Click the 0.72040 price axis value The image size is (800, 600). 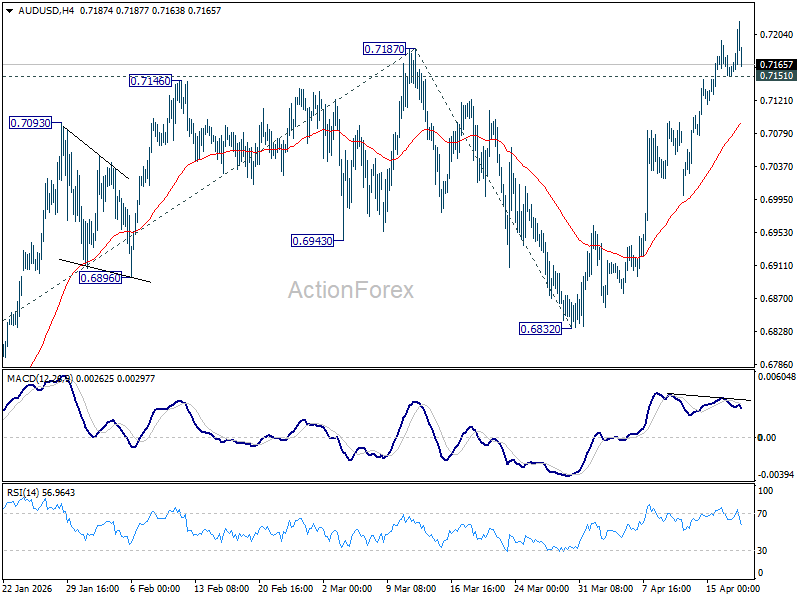777,35
